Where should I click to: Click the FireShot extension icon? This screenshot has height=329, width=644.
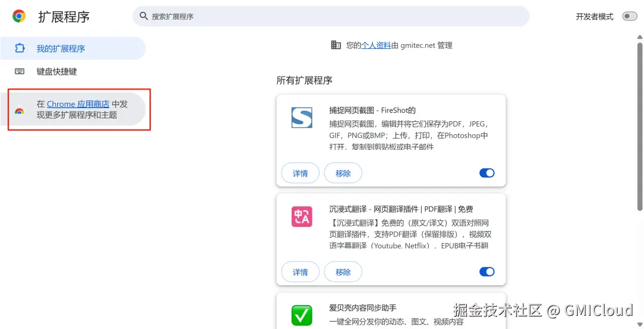coord(302,118)
